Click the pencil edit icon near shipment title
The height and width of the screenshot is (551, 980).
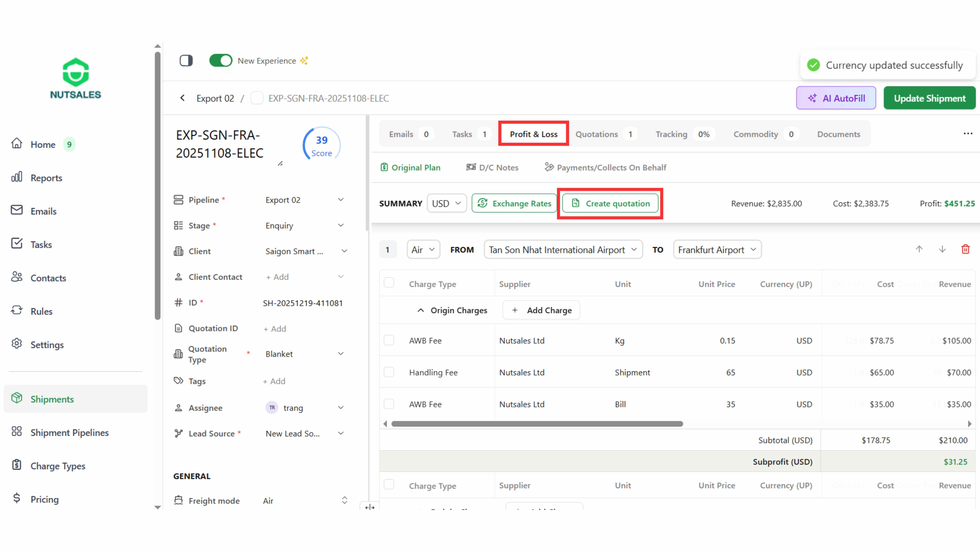click(280, 164)
